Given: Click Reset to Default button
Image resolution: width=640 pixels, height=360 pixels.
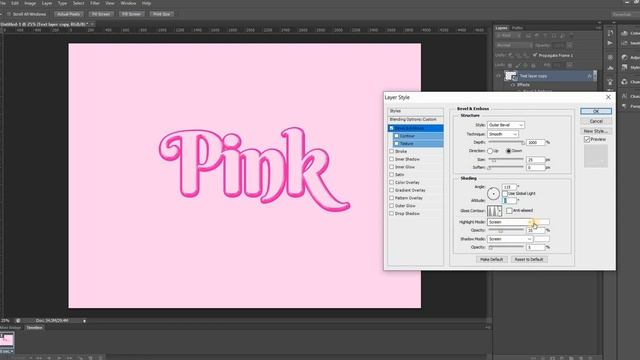Looking at the screenshot, I should 529,260.
